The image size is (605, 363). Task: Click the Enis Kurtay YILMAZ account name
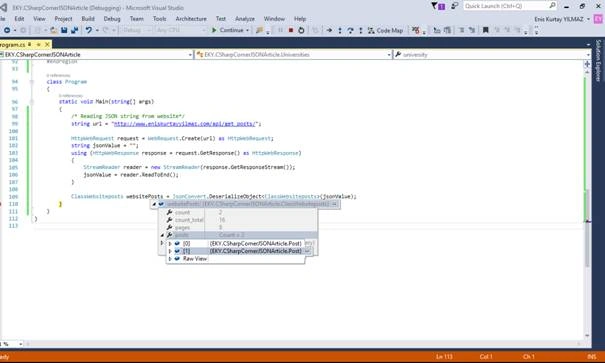point(559,19)
